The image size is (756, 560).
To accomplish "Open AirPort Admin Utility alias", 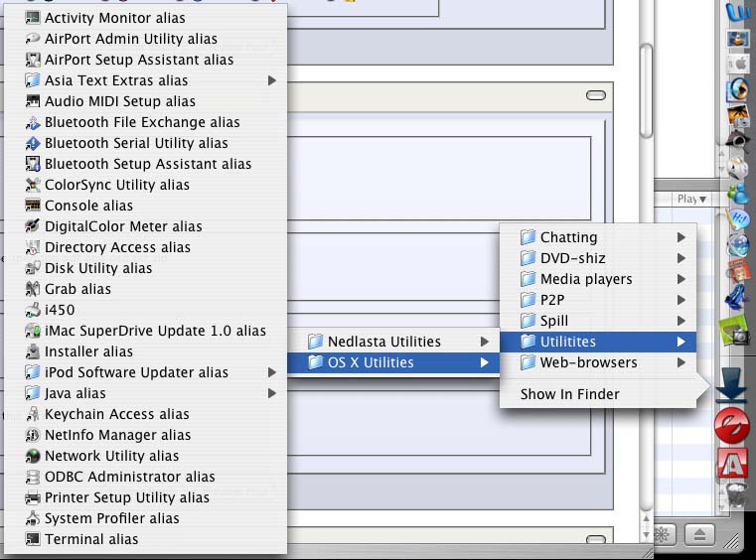I will click(146, 39).
